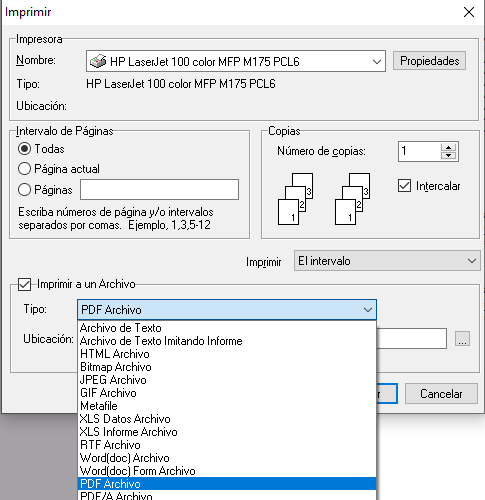485x500 pixels.
Task: Choose JPEG Archivo from list
Action: coord(227,380)
